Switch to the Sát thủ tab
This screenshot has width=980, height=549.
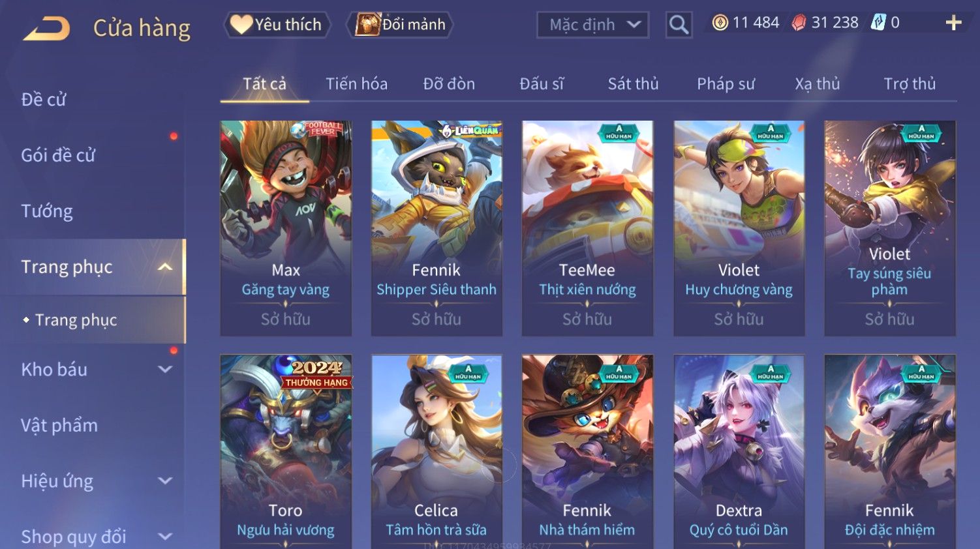coord(633,84)
